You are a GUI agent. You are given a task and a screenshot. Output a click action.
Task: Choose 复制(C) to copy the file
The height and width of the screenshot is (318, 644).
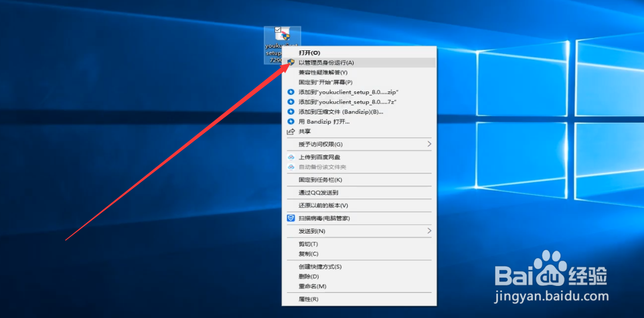pyautogui.click(x=358, y=254)
